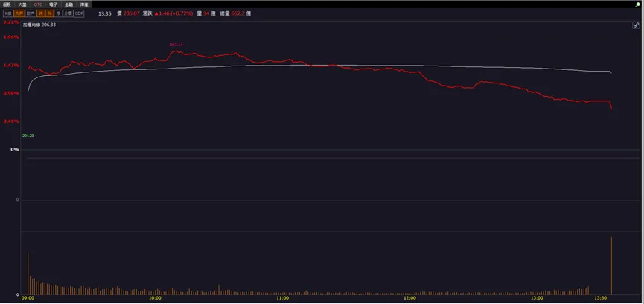Image resolution: width=644 pixels, height=304 pixels.
Task: Toggle the % percentage axis button
Action: [x=50, y=13]
